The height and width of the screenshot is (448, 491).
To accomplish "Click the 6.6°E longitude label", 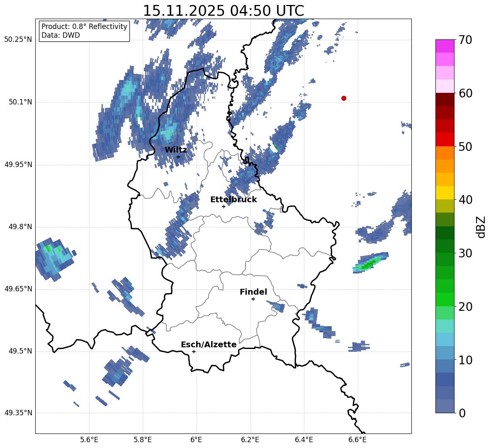I will pyautogui.click(x=357, y=440).
